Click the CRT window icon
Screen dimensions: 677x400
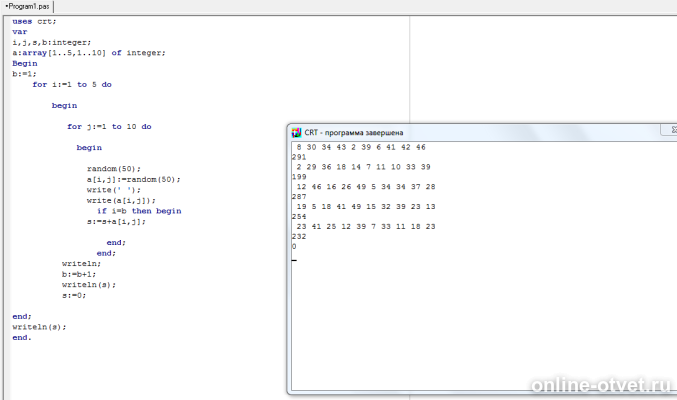pos(296,133)
